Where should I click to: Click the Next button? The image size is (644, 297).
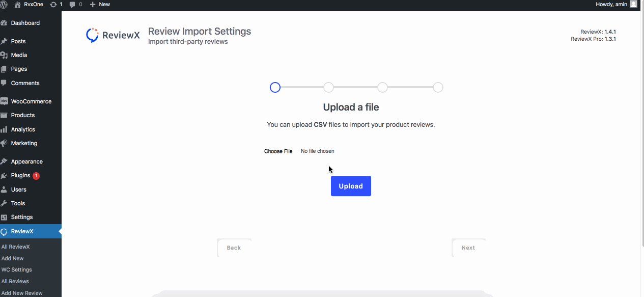[468, 248]
